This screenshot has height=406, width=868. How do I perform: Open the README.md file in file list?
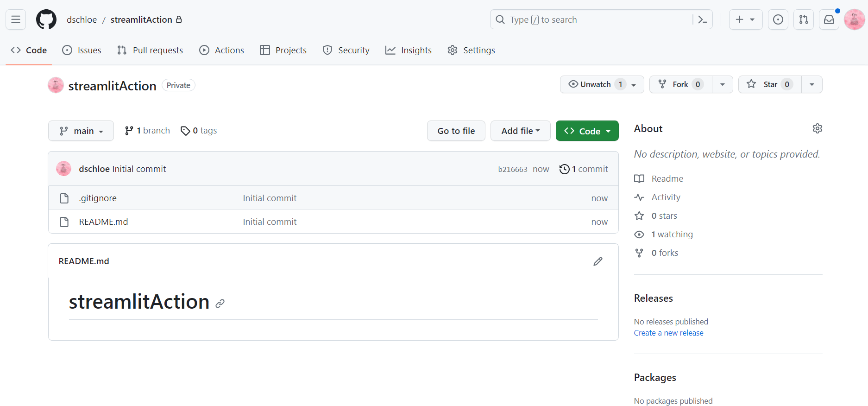click(x=103, y=222)
